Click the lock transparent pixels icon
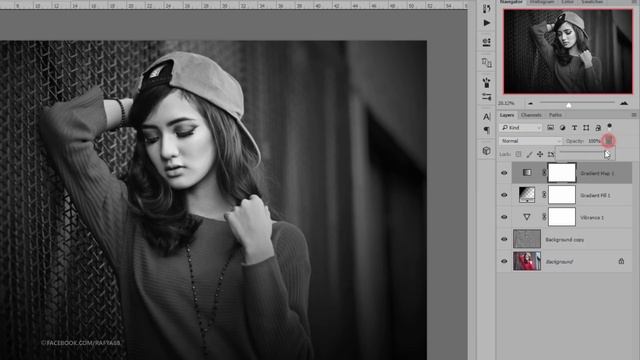Image resolution: width=640 pixels, height=360 pixels. 518,154
